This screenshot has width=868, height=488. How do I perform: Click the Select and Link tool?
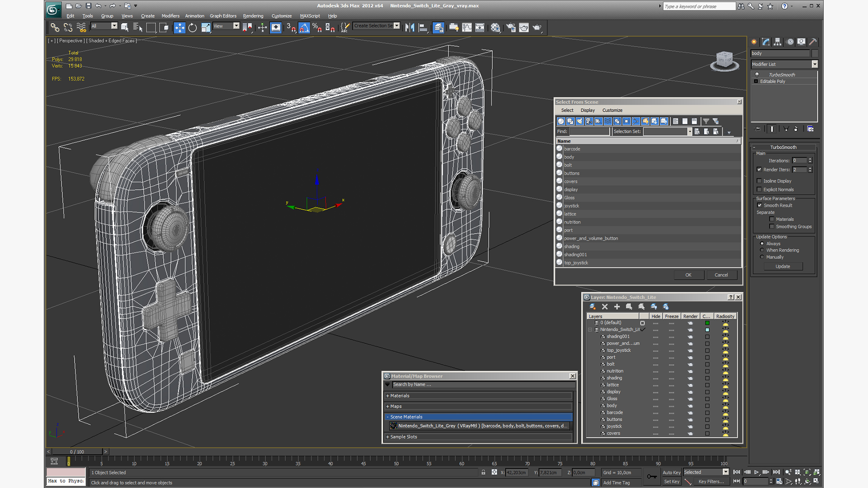point(55,28)
